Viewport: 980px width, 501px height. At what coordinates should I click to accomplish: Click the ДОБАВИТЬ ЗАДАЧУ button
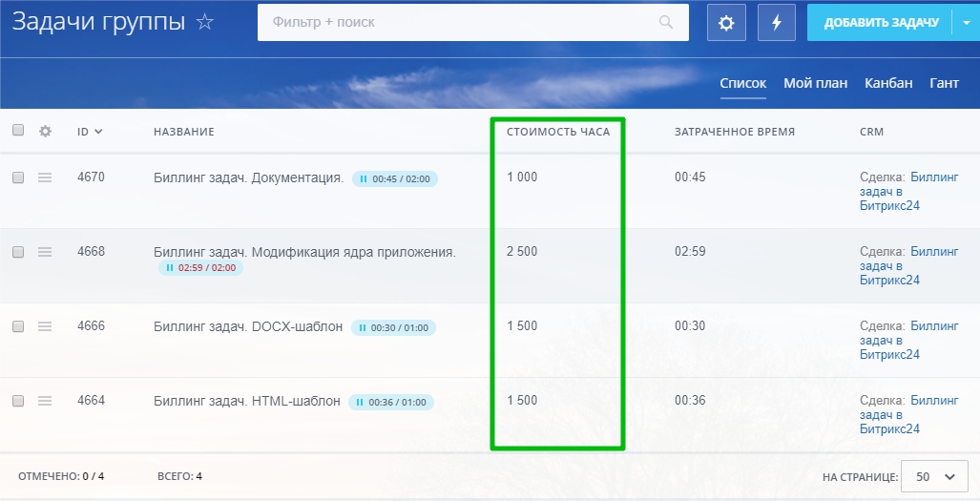pyautogui.click(x=879, y=23)
